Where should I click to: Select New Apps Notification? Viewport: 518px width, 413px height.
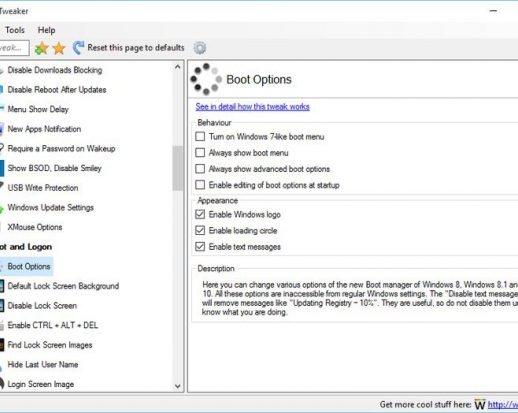click(44, 129)
